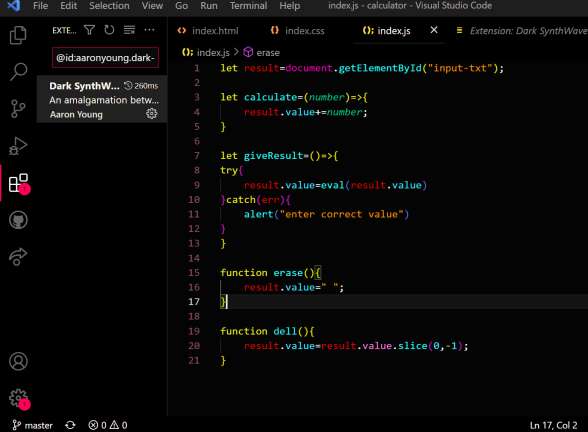Viewport: 588px width, 432px height.
Task: Open the GitHub panel icon
Action: (x=18, y=220)
